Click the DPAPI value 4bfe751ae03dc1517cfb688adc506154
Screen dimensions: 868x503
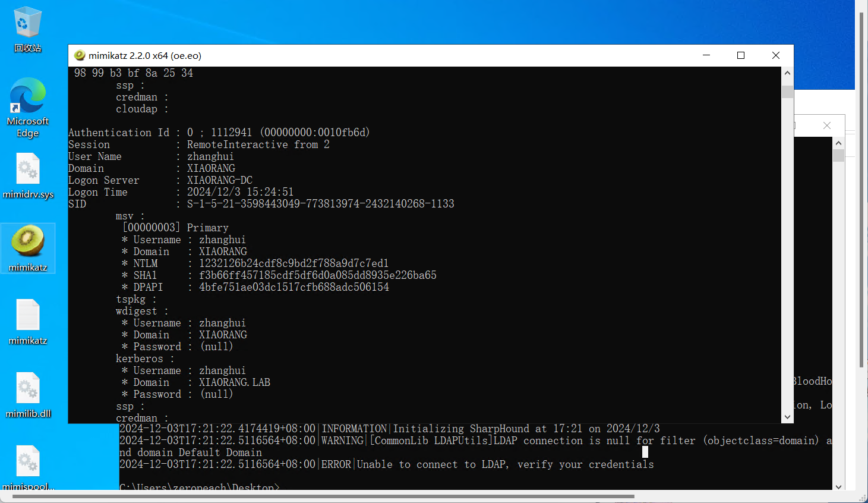click(x=294, y=287)
